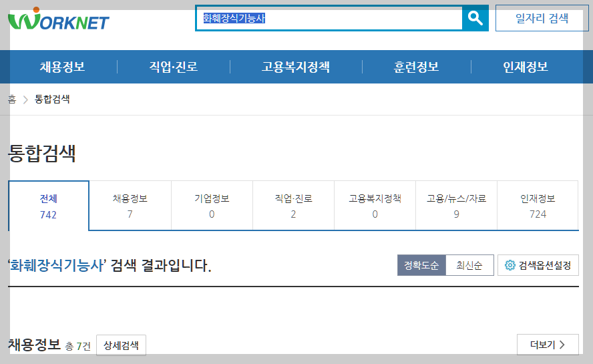Click 통합검색 breadcrumb text
593x364 pixels.
tap(52, 99)
